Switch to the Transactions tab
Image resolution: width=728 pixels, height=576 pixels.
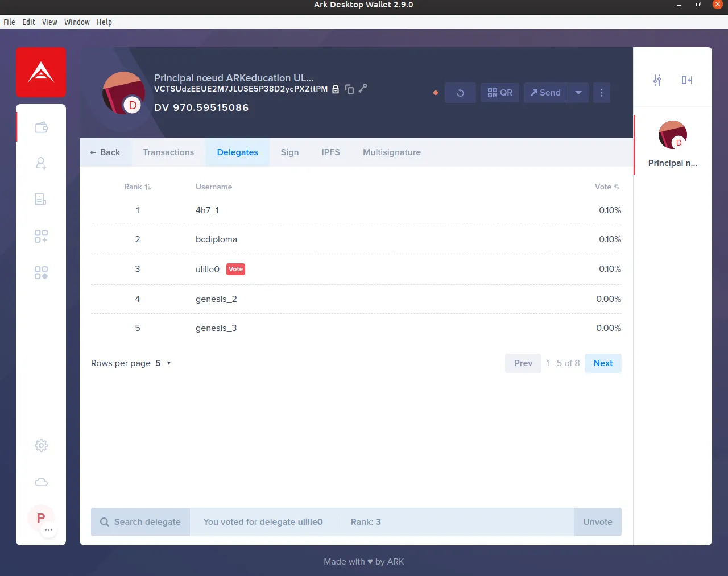168,152
